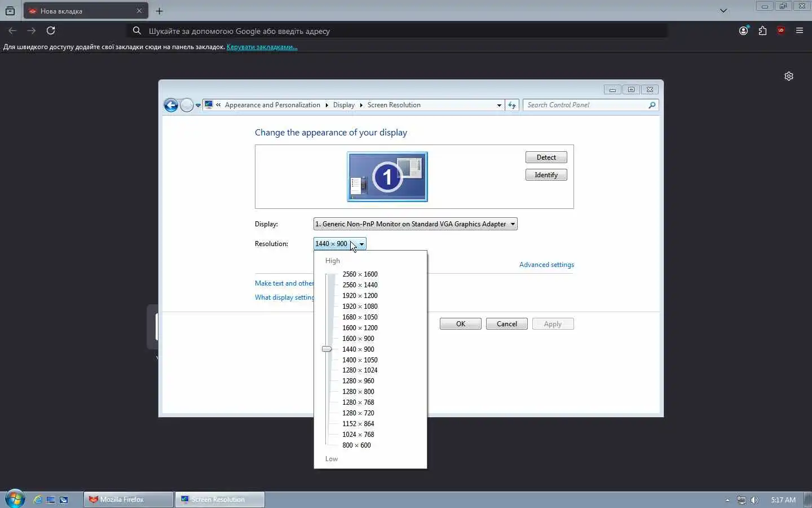Open the Display breadcrumb item
The height and width of the screenshot is (508, 812).
(343, 105)
